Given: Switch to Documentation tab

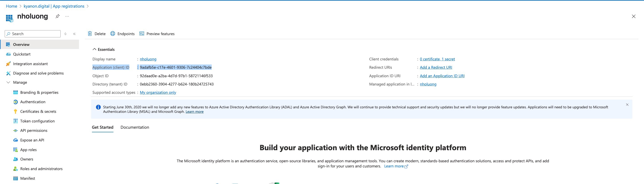Looking at the screenshot, I should pyautogui.click(x=135, y=127).
